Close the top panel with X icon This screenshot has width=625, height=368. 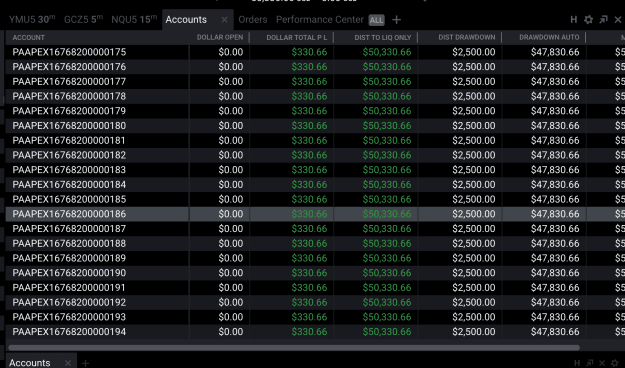618,20
